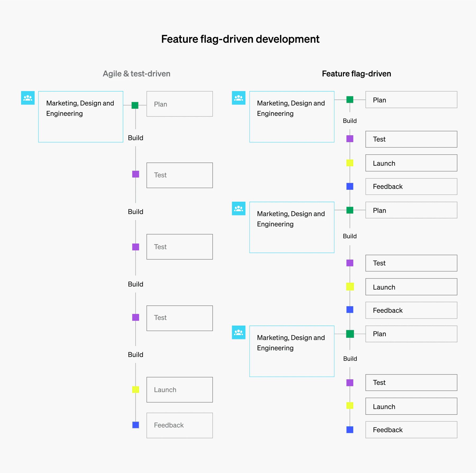The width and height of the screenshot is (476, 473).
Task: Click the lowest team icon under Feature flag-driven
Action: [239, 332]
